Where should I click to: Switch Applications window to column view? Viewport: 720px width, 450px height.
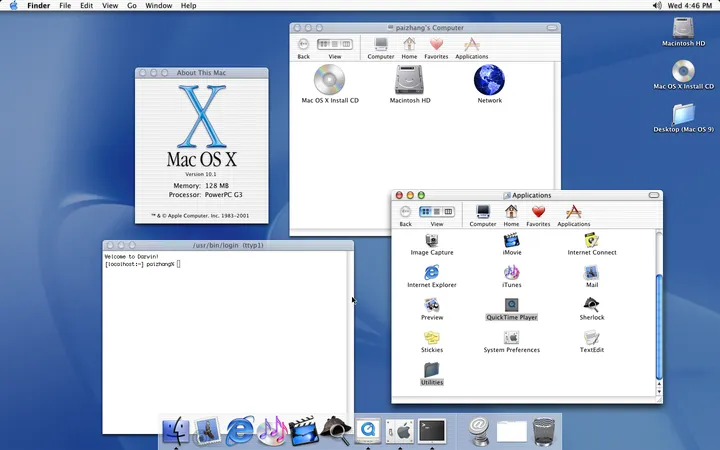pyautogui.click(x=448, y=211)
